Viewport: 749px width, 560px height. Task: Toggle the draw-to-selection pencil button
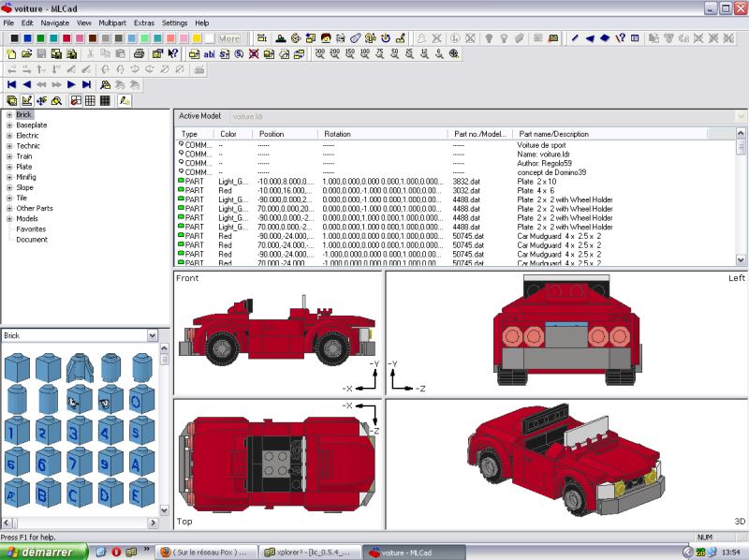coord(125,100)
